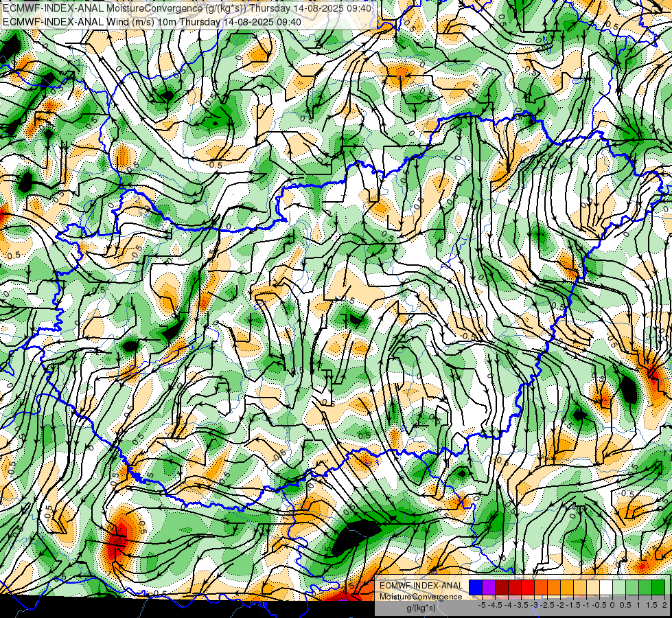Click the blue swatch in the legend
The height and width of the screenshot is (618, 672).
[476, 587]
